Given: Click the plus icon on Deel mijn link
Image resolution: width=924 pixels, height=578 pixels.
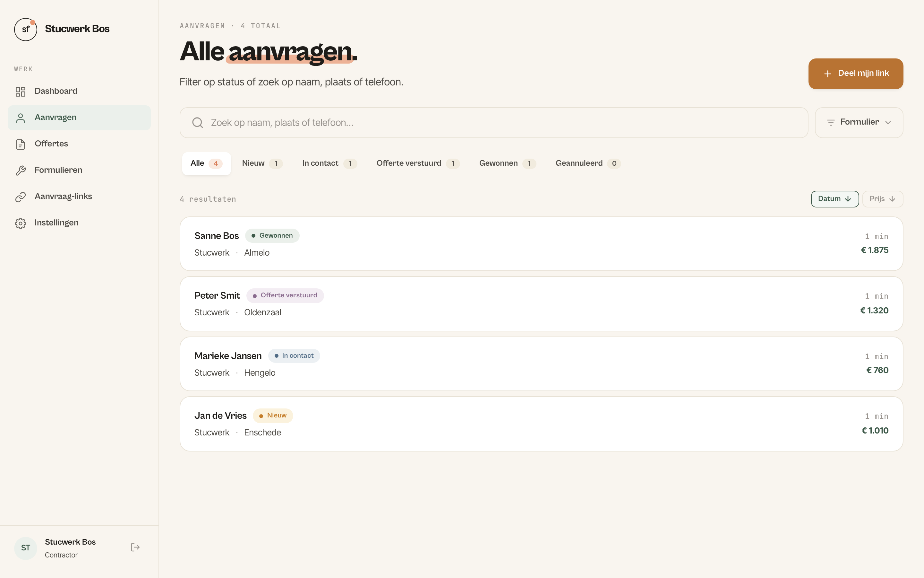Looking at the screenshot, I should (827, 74).
